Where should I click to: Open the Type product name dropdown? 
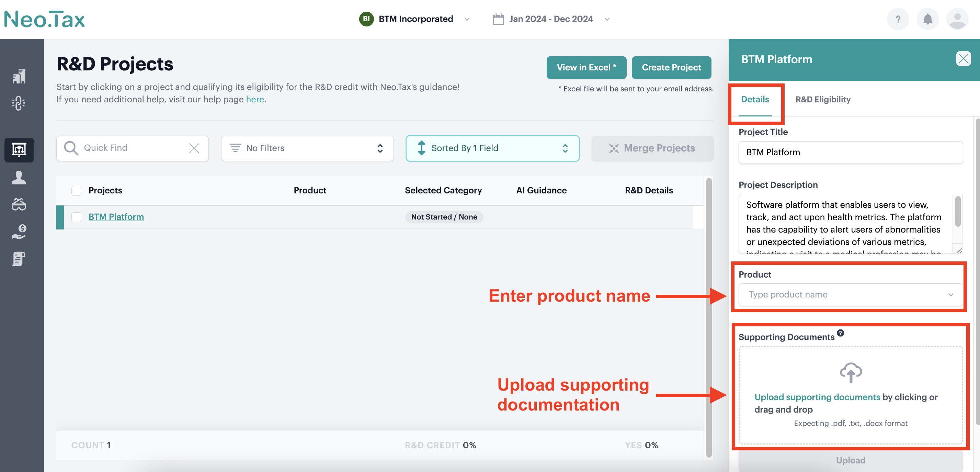850,295
